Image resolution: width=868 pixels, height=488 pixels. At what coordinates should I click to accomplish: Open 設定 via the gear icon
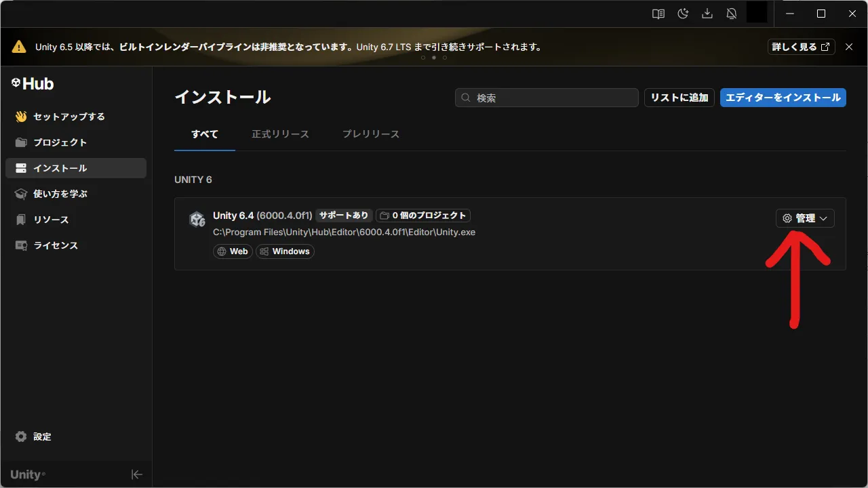pyautogui.click(x=21, y=436)
